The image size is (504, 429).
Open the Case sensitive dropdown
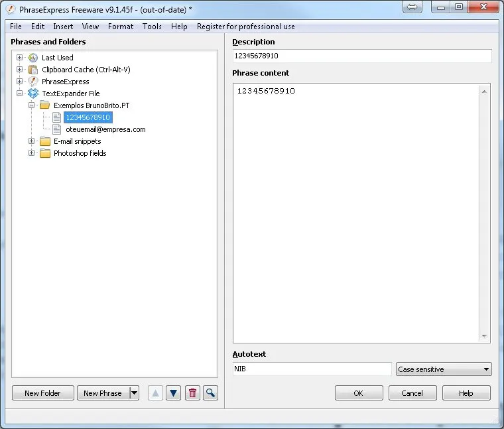pos(444,369)
